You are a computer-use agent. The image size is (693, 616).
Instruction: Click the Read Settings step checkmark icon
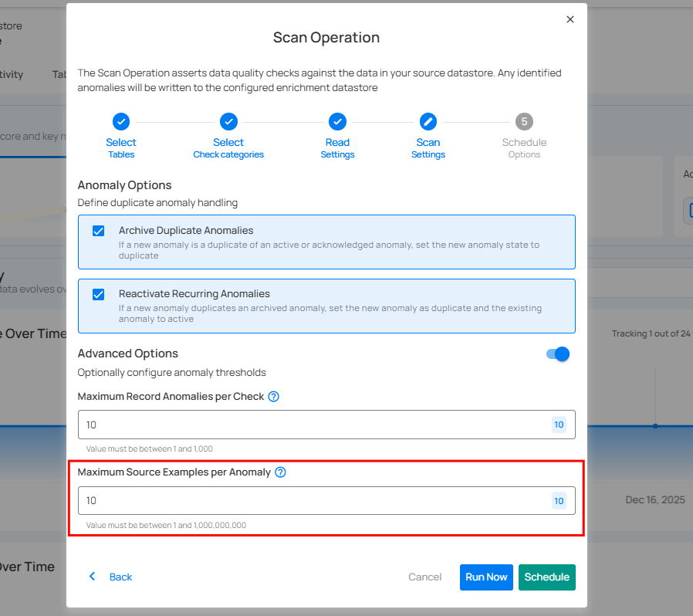[337, 121]
